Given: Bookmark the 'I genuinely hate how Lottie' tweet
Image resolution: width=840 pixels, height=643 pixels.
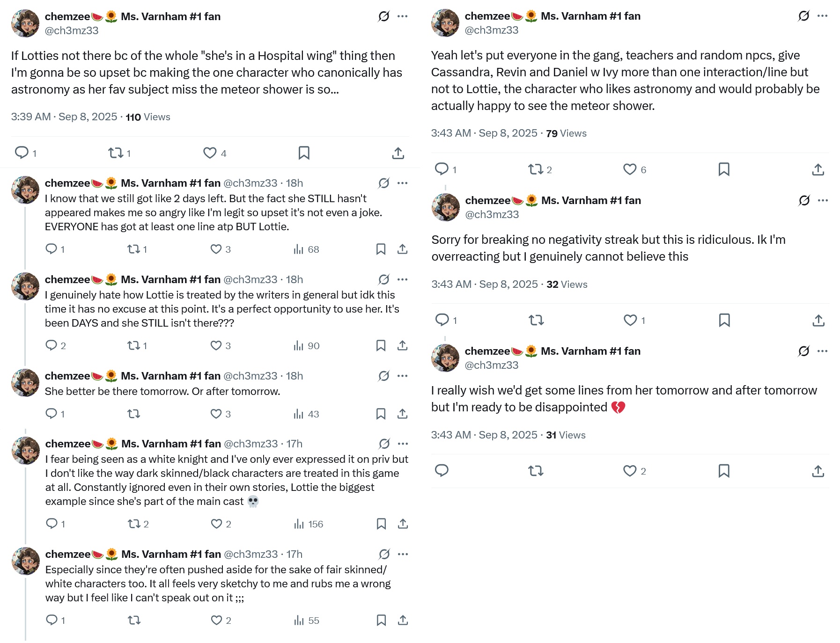Looking at the screenshot, I should pyautogui.click(x=381, y=346).
